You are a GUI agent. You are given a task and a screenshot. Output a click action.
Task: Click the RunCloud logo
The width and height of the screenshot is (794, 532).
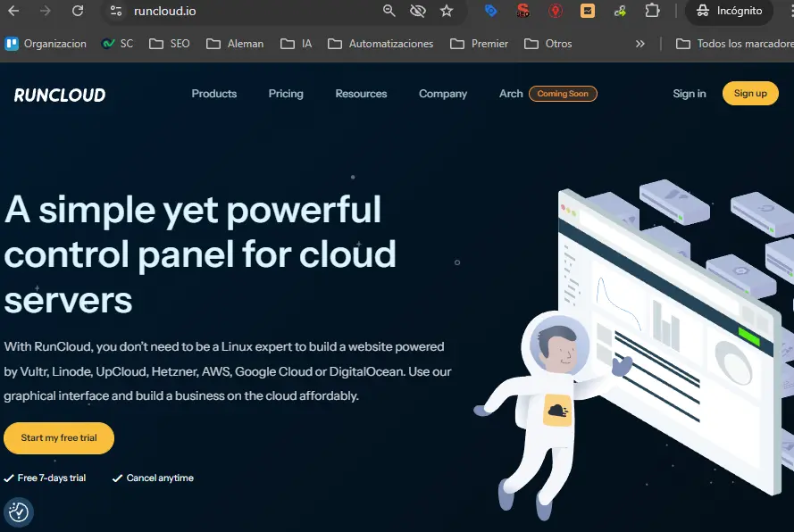coord(58,94)
